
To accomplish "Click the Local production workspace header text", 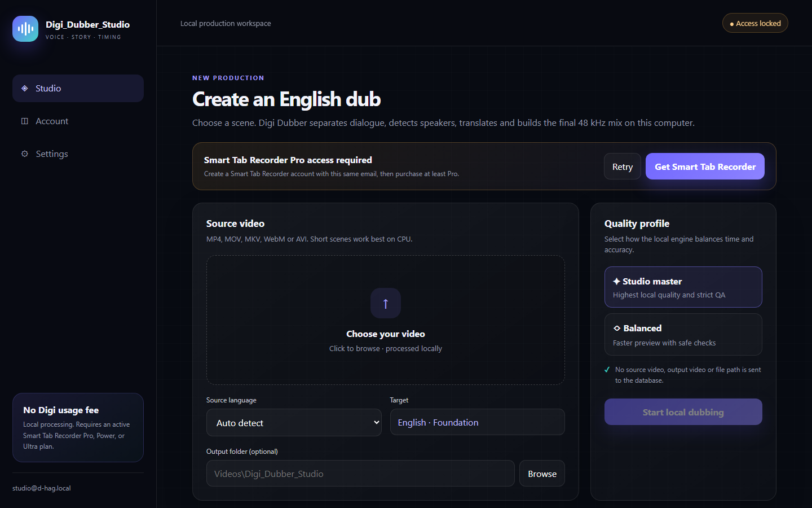I will point(226,23).
